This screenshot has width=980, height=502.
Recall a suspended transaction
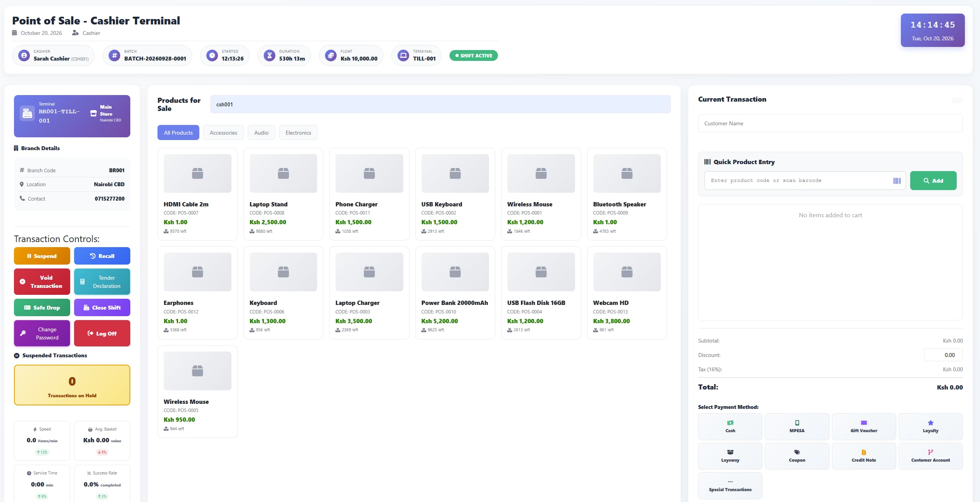[x=102, y=256]
